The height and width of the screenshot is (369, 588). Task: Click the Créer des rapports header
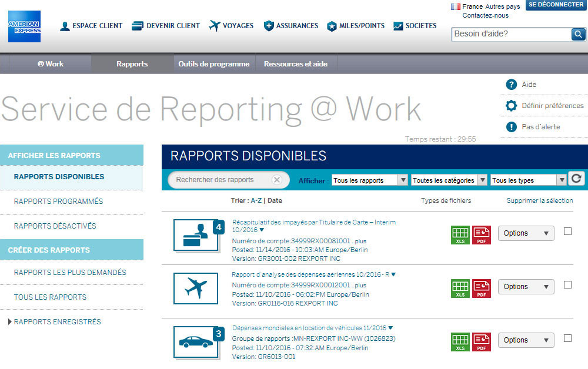[x=72, y=250]
